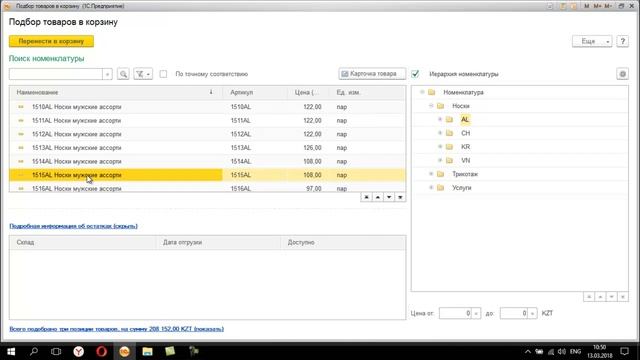Click 'Перенести в корзину' button

pos(51,41)
